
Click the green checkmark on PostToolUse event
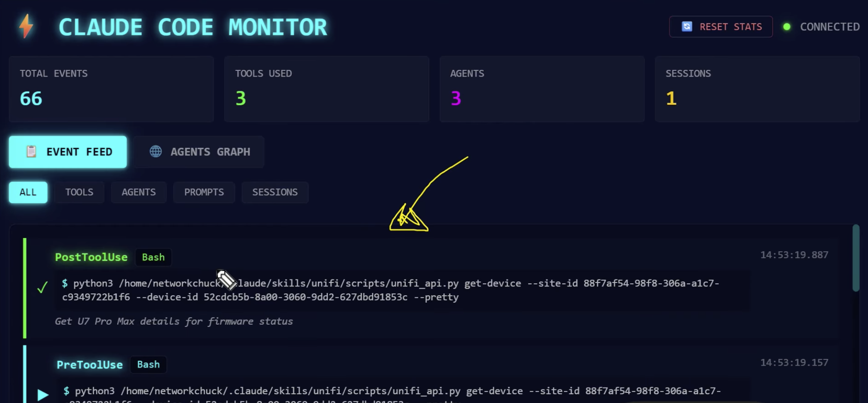tap(42, 288)
